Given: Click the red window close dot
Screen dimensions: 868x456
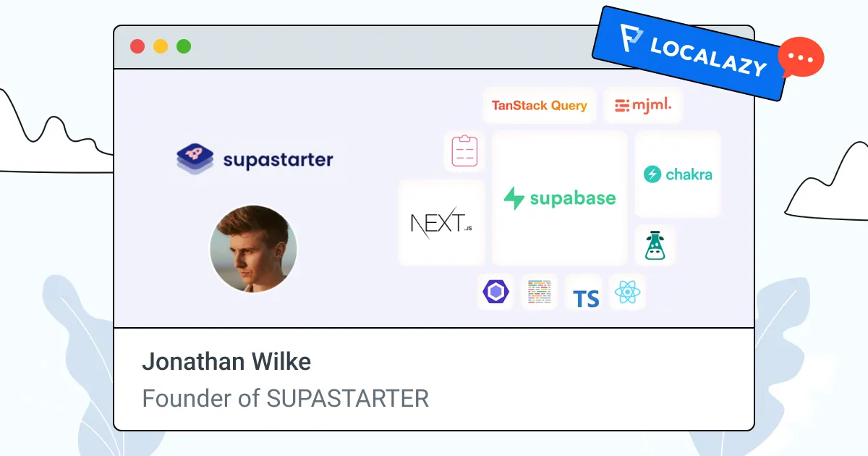Looking at the screenshot, I should coord(137,46).
